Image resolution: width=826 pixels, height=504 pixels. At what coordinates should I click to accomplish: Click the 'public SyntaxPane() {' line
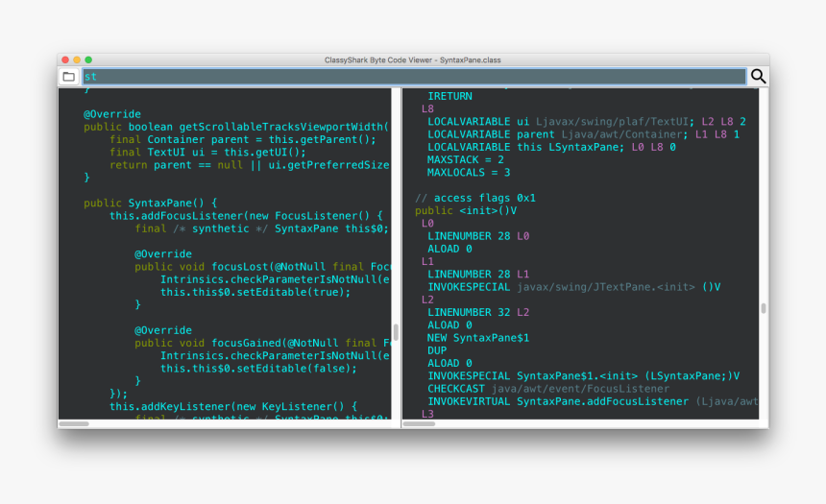point(150,203)
